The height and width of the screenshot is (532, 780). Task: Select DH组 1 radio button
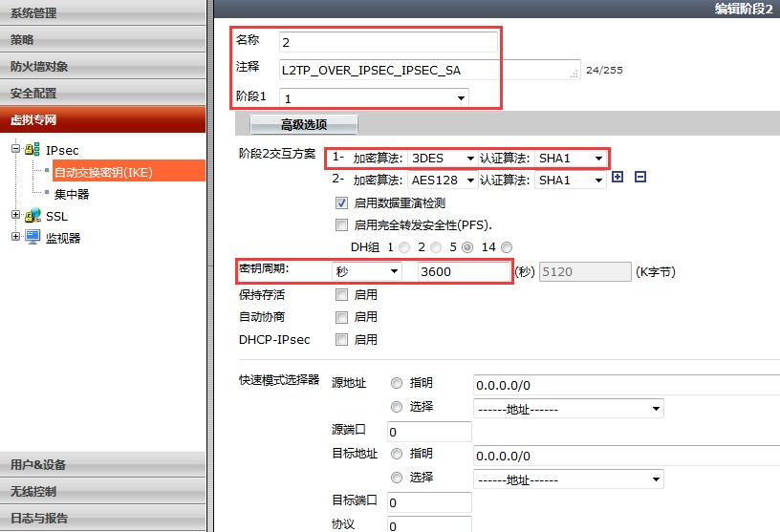[404, 247]
